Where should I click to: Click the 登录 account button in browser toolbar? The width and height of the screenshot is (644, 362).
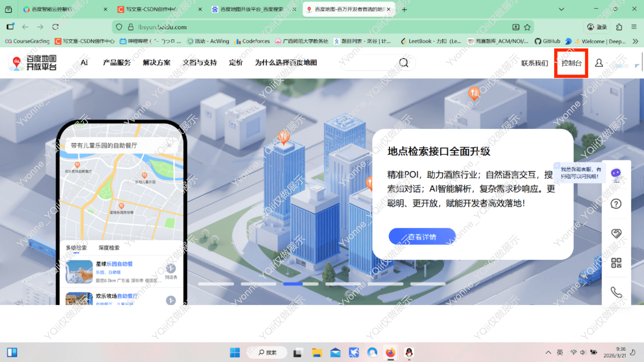(x=597, y=27)
